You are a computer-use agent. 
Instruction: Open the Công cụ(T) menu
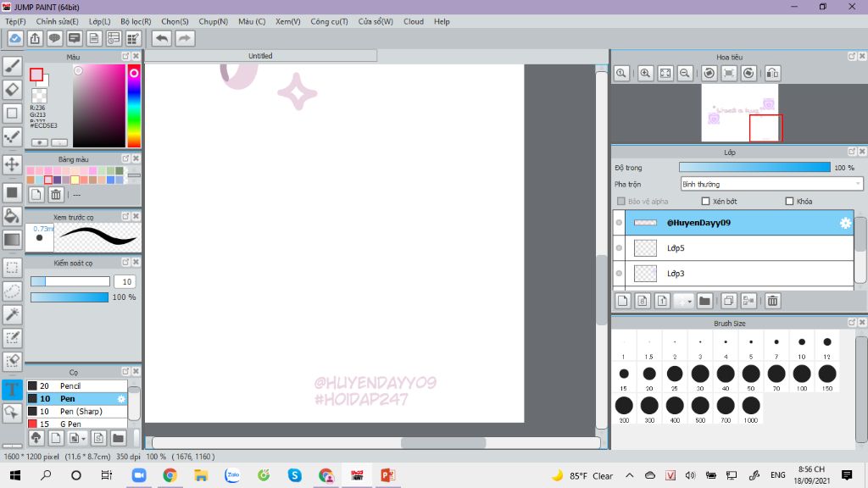tap(330, 21)
